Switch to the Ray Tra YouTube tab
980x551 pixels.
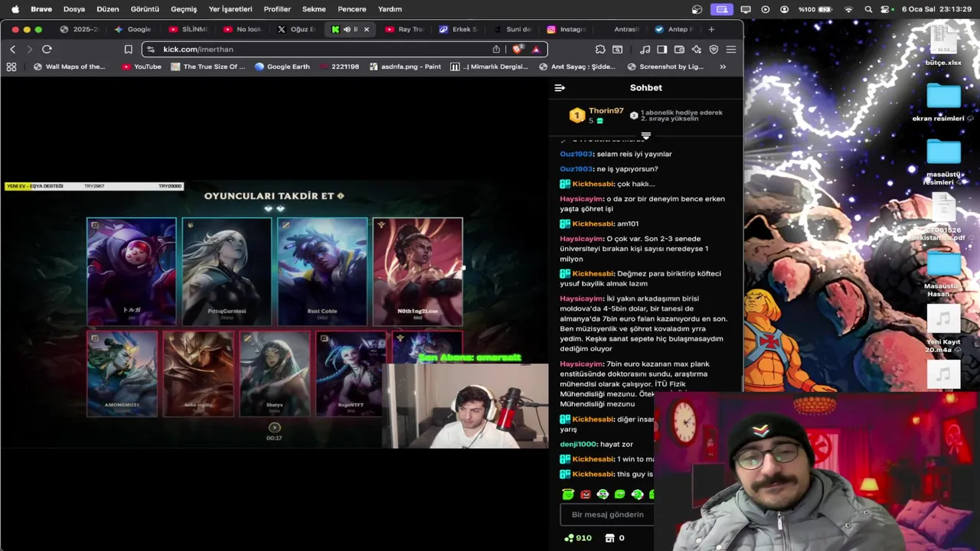pos(404,29)
